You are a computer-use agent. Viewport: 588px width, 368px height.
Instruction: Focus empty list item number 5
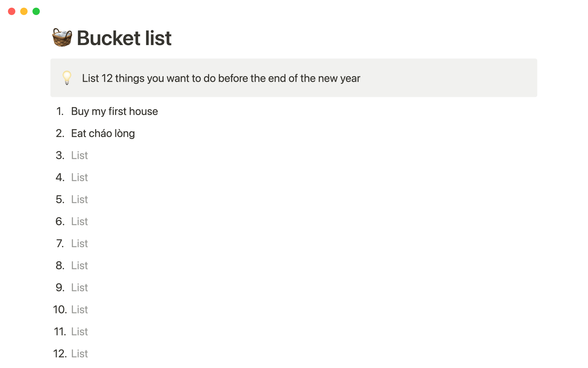[80, 200]
